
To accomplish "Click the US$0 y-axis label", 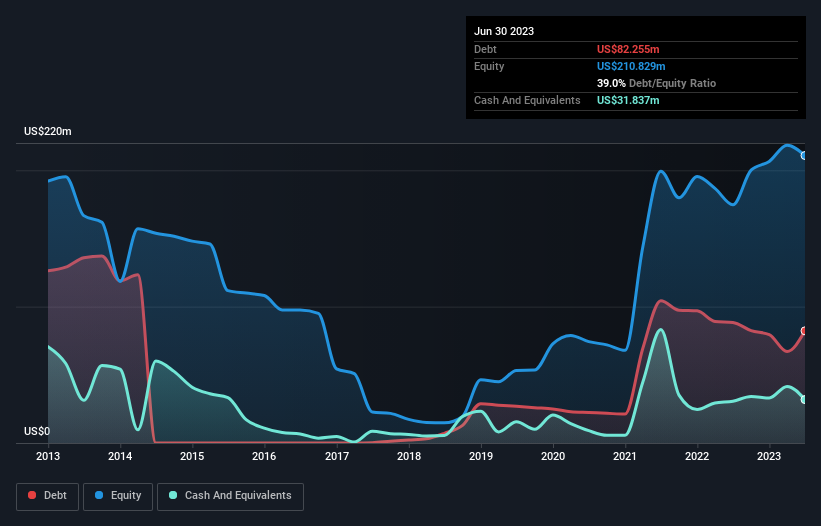I will pos(37,431).
